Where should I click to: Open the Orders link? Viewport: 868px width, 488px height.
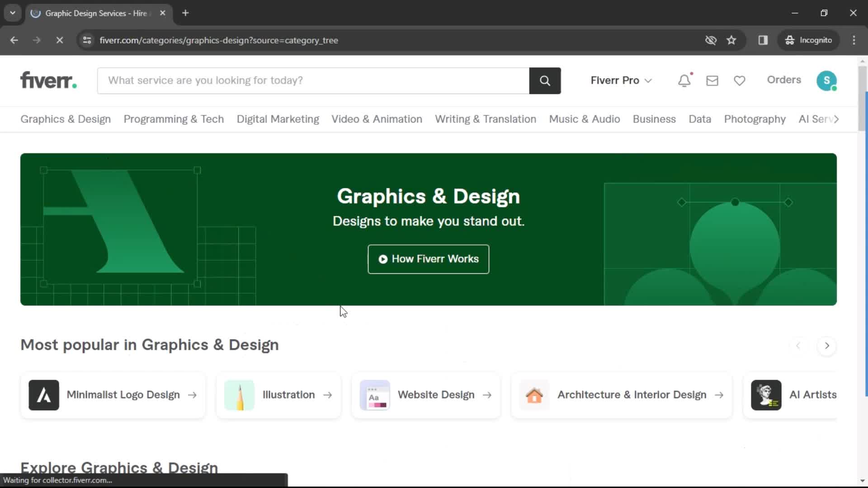tap(783, 80)
